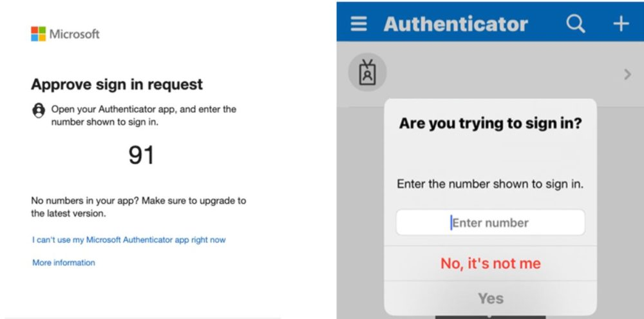The image size is (644, 319).
Task: Deny sign-in with "No, it's not me"
Action: pyautogui.click(x=490, y=263)
